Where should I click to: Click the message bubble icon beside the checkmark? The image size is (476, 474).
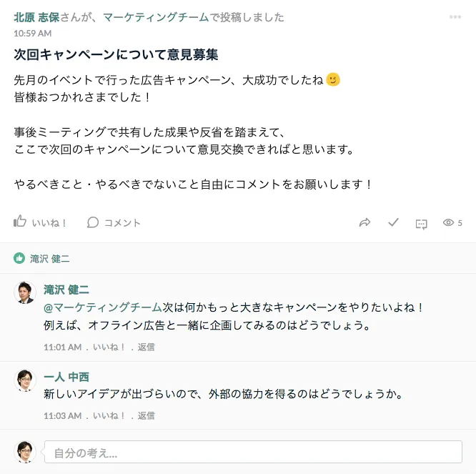[x=421, y=223]
